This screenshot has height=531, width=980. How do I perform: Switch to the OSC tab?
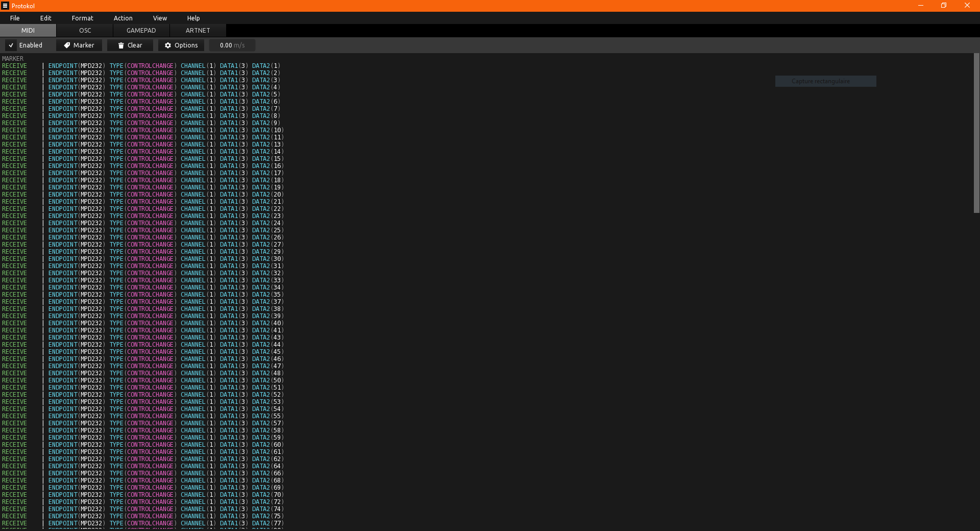[85, 31]
